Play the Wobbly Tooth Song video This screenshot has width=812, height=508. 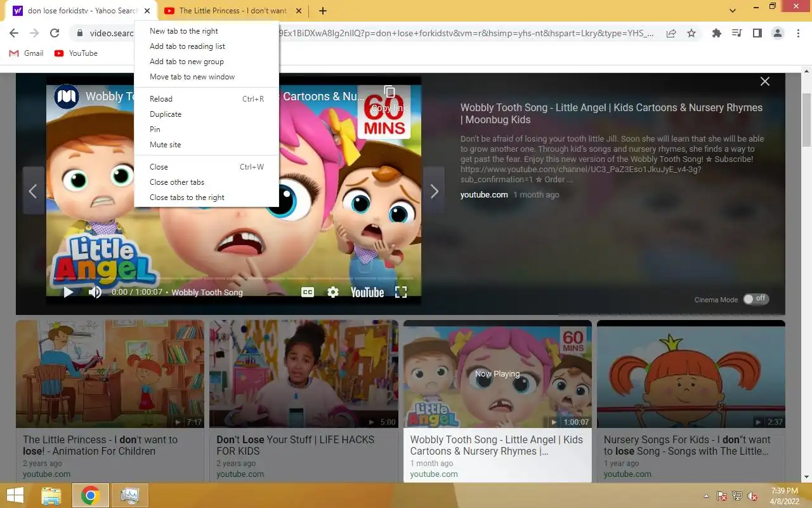68,292
